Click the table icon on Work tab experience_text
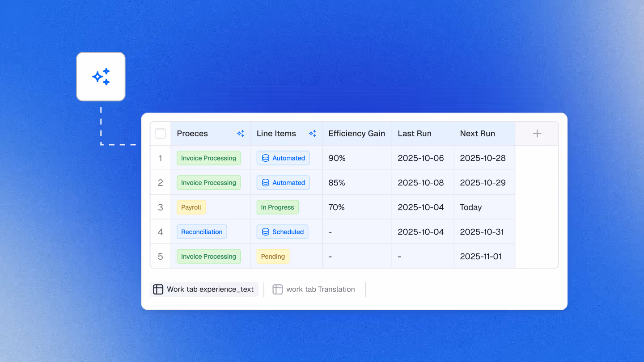The width and height of the screenshot is (644, 362). (x=158, y=289)
